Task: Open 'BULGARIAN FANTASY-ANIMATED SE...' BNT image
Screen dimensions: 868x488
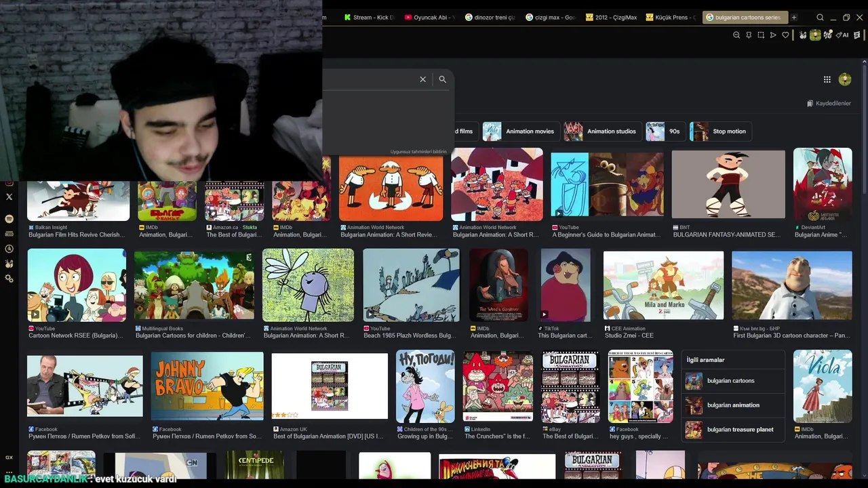Action: (728, 184)
